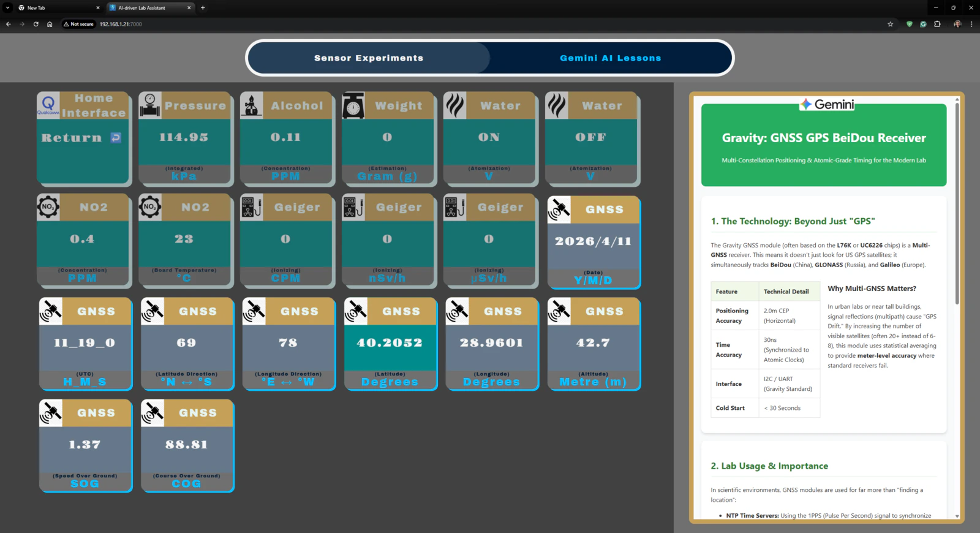The width and height of the screenshot is (980, 533).
Task: Click the Geiger µSv/h card icon
Action: (455, 206)
